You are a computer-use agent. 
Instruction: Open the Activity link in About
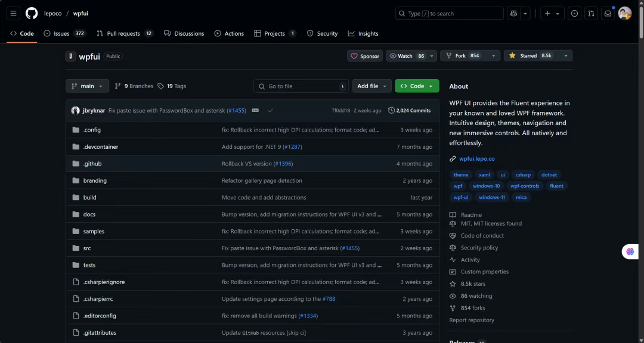pos(470,260)
